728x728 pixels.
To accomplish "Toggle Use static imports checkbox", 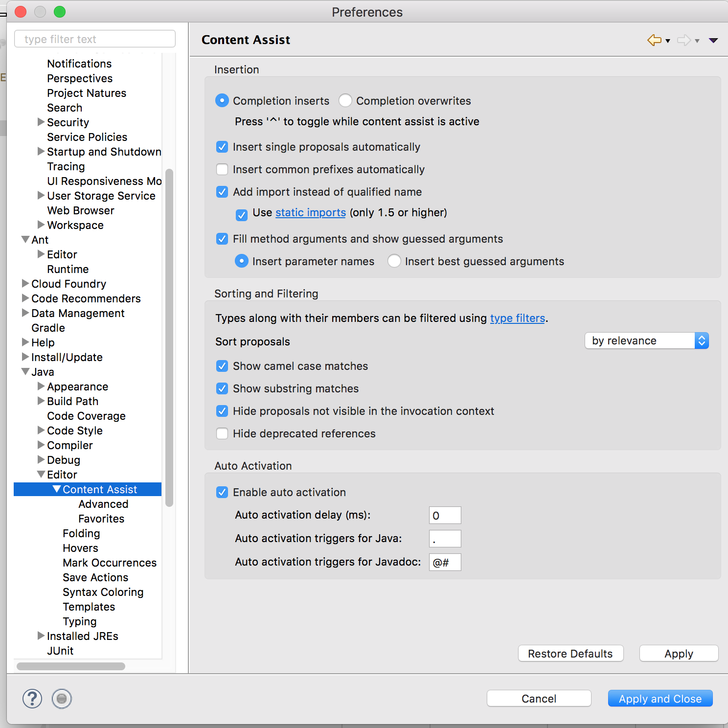I will pyautogui.click(x=242, y=215).
